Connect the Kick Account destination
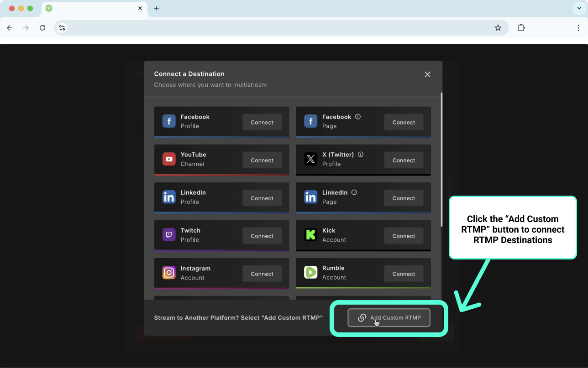588x368 pixels. 404,236
